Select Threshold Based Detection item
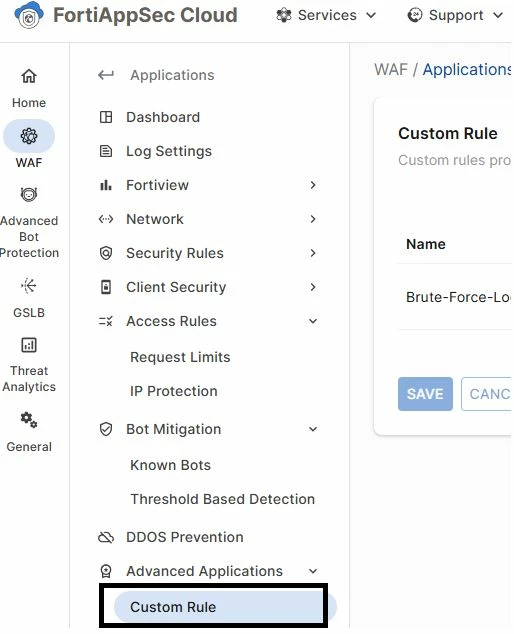 pos(222,499)
